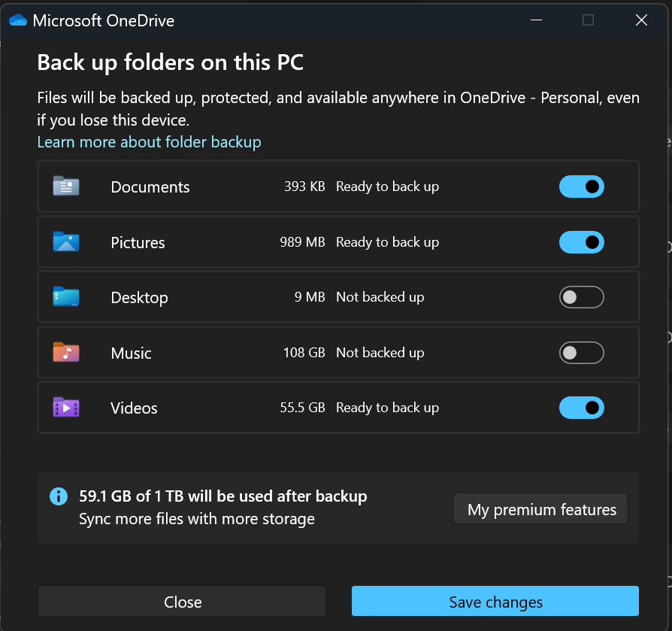
Task: Enable backup for the Desktop folder
Action: pos(581,296)
